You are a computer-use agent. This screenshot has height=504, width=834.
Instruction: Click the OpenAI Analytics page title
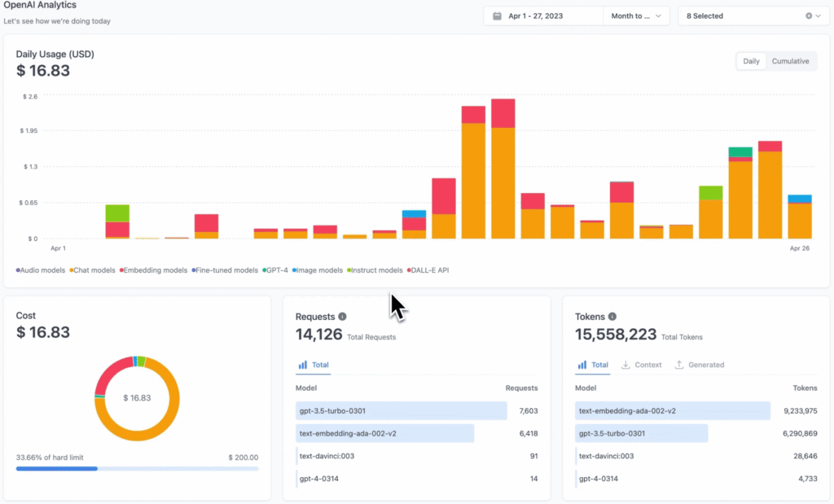click(x=40, y=5)
